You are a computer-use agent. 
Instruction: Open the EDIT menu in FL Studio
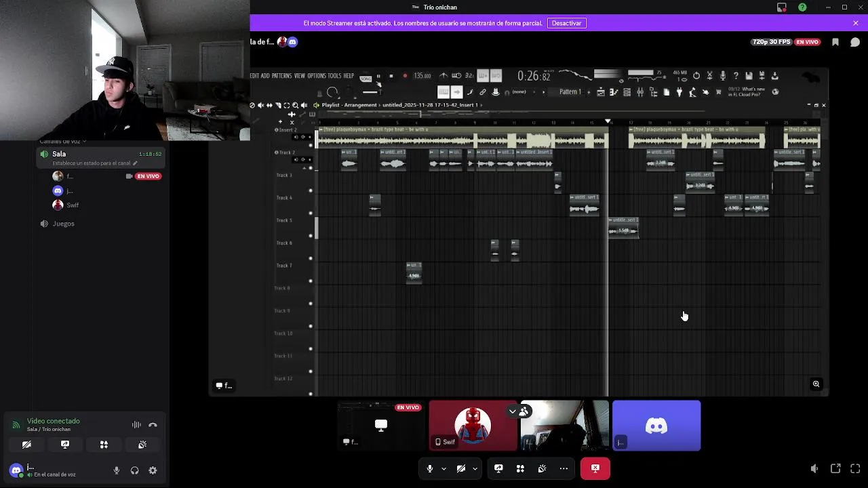254,76
